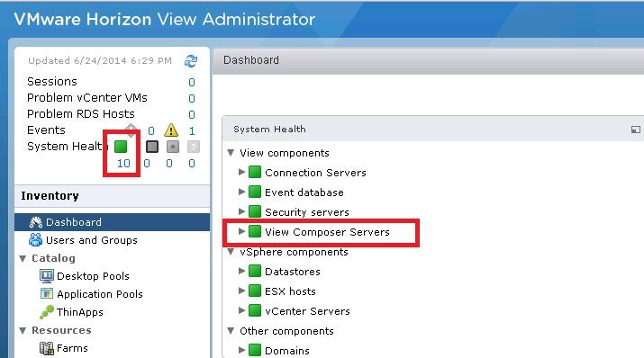Screen dimensions: 644x358
Task: Click the Users and Groups icon
Action: [36, 240]
